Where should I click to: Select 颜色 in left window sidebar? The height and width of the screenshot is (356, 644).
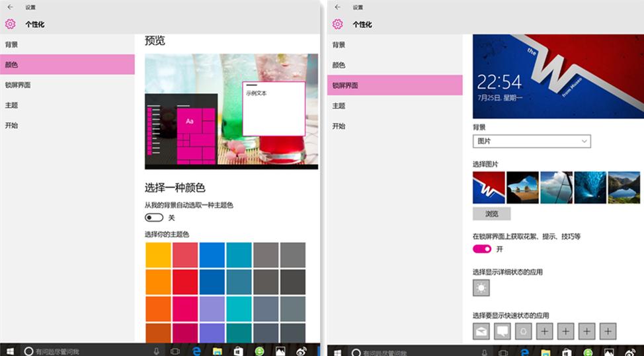click(x=67, y=65)
